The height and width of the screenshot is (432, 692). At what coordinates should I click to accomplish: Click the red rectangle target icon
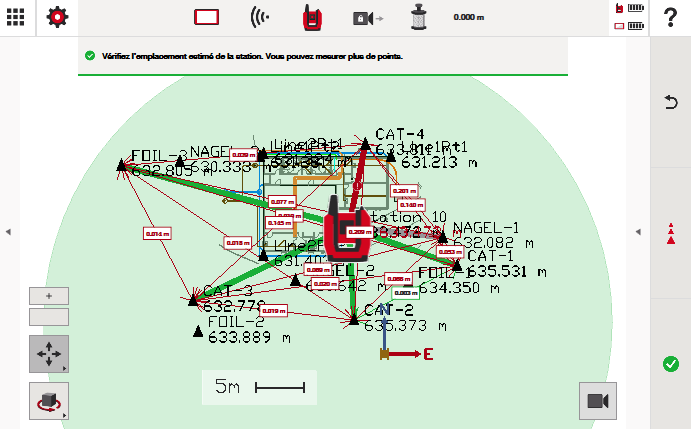point(206,17)
